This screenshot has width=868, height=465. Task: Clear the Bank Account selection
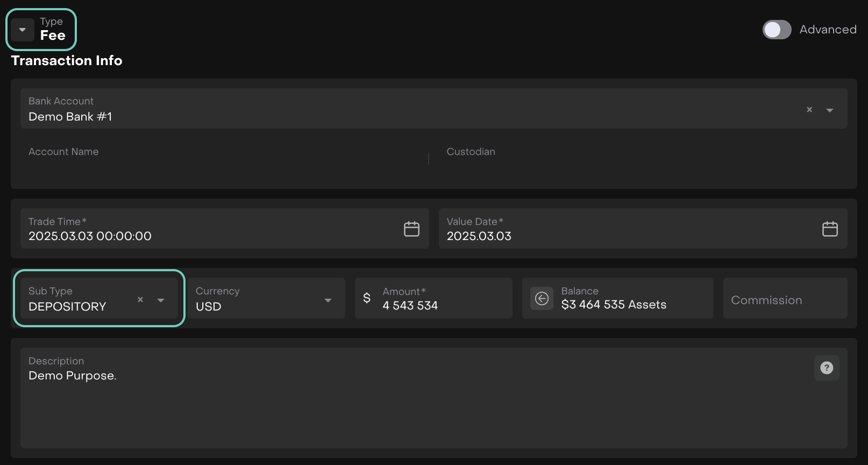coord(809,110)
